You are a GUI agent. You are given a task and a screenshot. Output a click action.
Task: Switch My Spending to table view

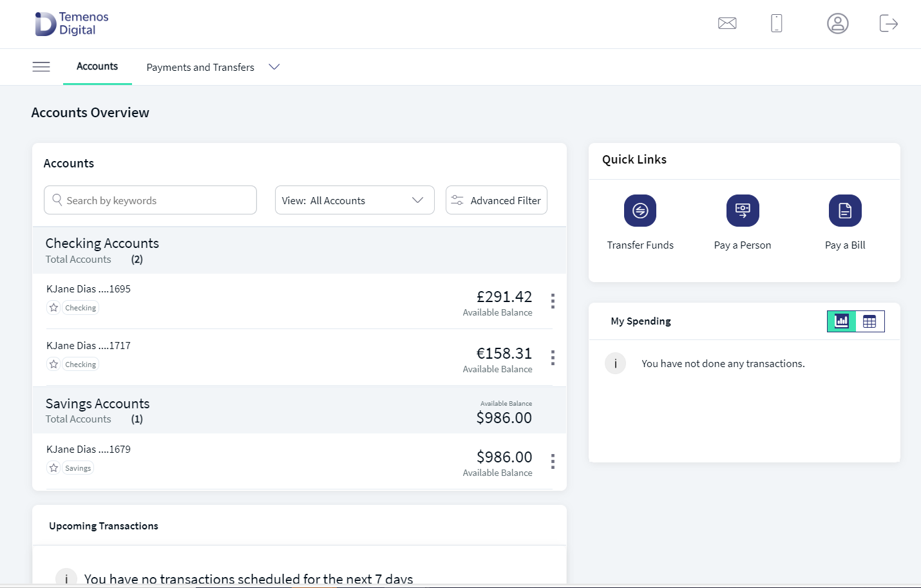[x=869, y=321]
